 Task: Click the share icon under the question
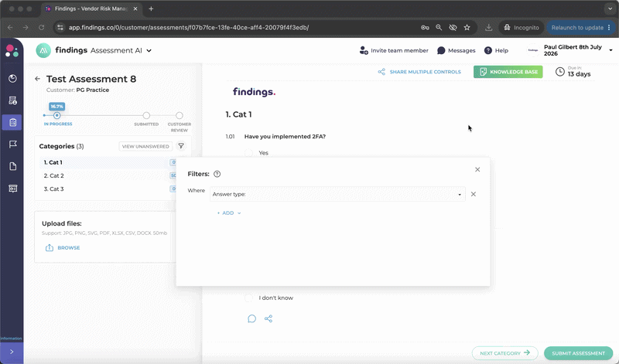tap(268, 318)
